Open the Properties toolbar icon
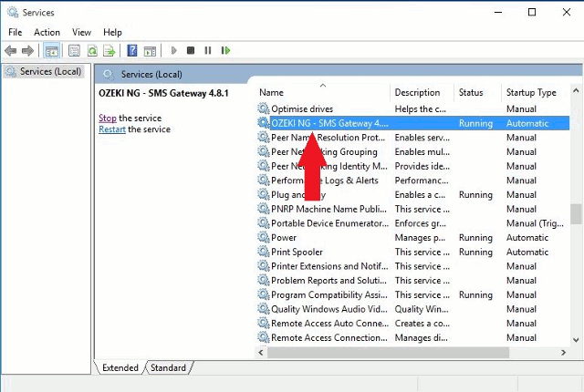The image size is (584, 392). (x=74, y=50)
